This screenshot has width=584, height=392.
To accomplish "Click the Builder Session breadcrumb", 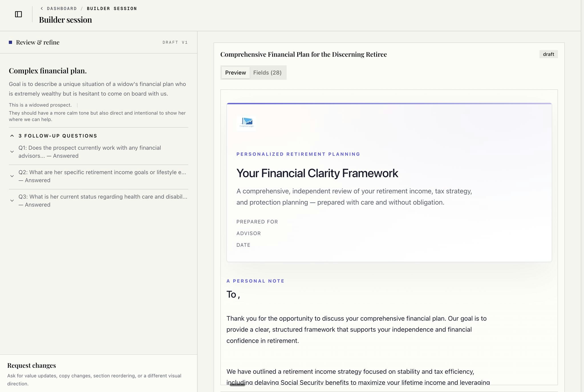I will [x=112, y=9].
